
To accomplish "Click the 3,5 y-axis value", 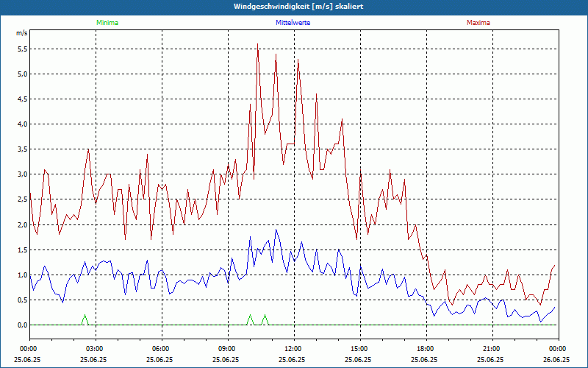I will (23, 149).
